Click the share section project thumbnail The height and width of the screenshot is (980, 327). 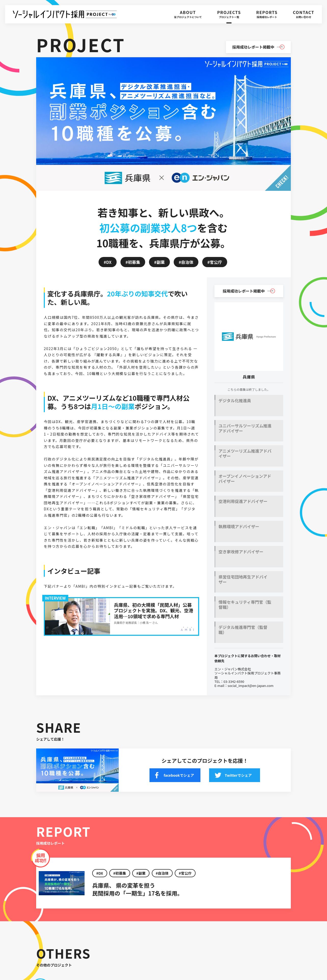coord(77,770)
